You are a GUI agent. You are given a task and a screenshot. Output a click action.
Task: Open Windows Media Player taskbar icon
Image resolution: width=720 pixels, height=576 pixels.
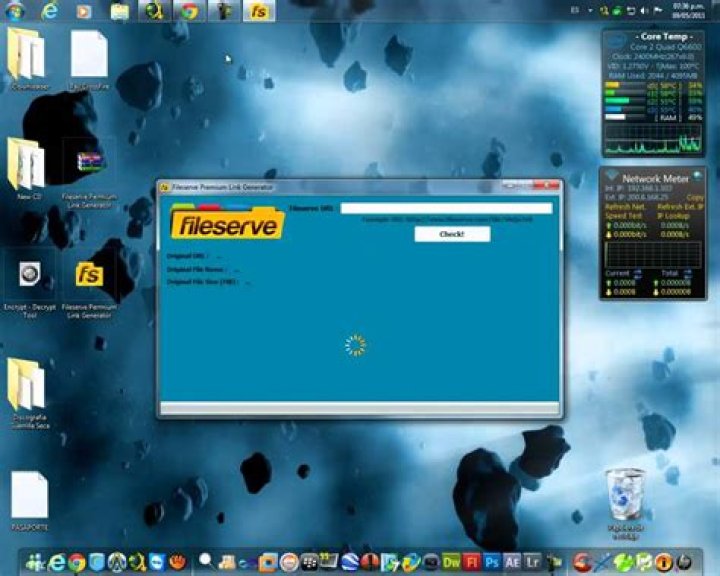click(84, 11)
